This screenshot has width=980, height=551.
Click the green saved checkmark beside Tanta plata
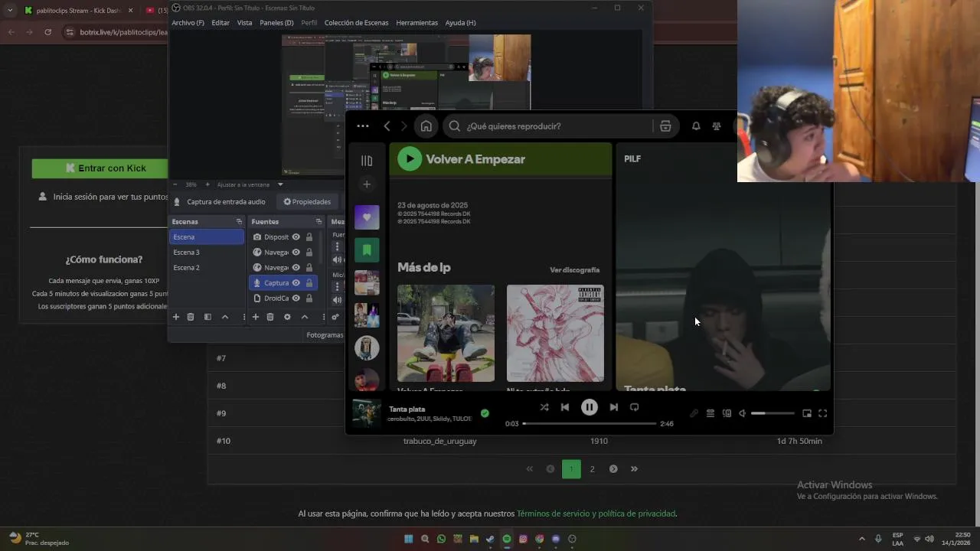(x=485, y=413)
